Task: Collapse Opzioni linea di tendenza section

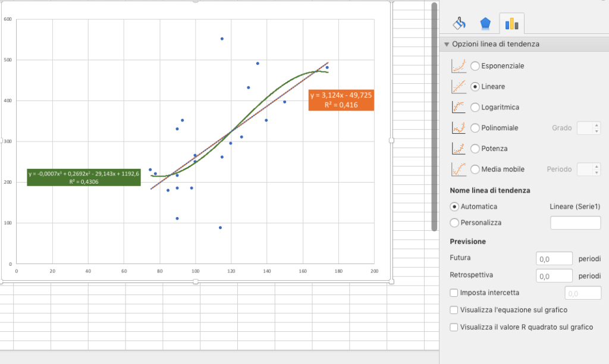Action: click(x=447, y=44)
